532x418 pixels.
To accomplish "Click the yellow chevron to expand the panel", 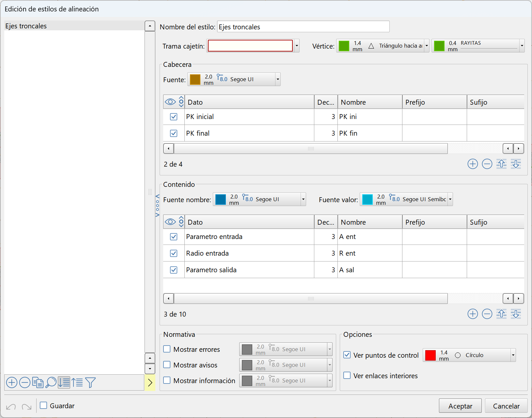I will pos(150,382).
